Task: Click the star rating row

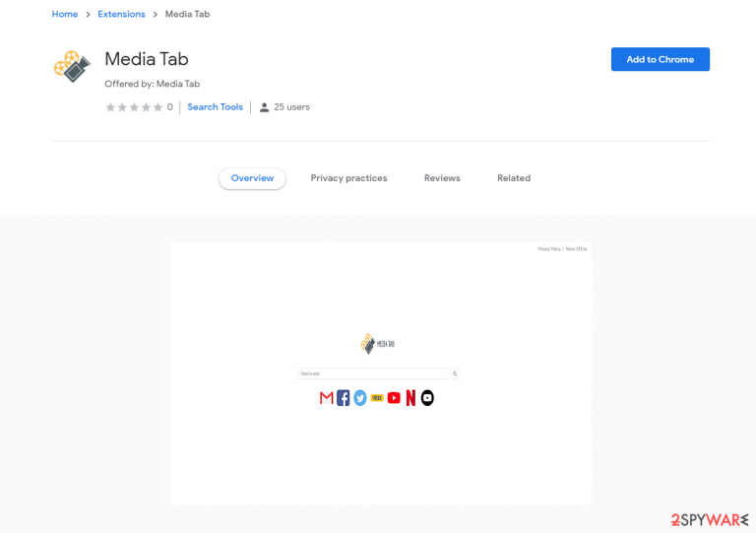Action: pos(134,107)
